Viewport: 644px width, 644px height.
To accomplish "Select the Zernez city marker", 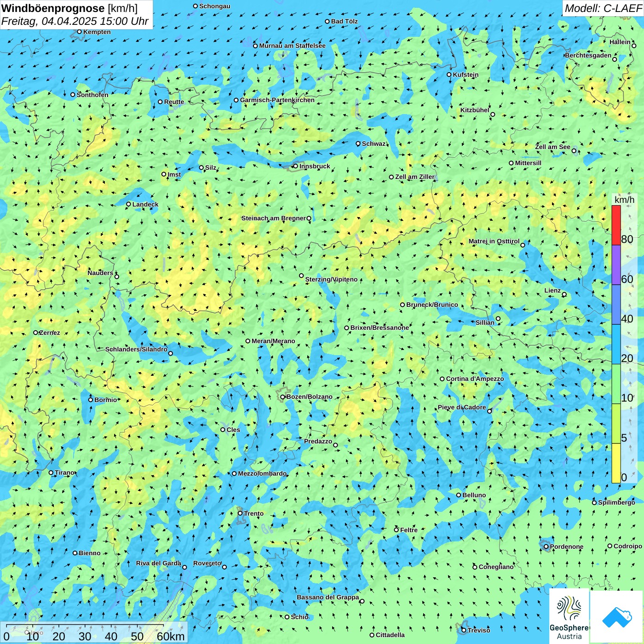I will [35, 333].
